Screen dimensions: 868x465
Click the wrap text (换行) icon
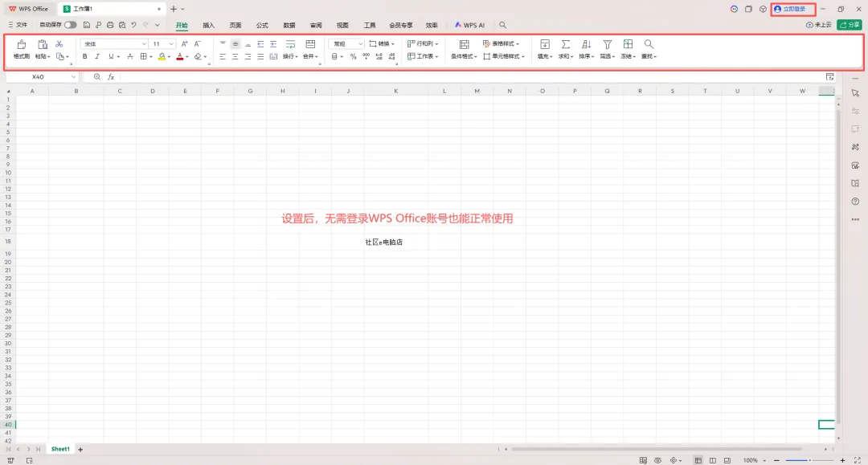291,44
